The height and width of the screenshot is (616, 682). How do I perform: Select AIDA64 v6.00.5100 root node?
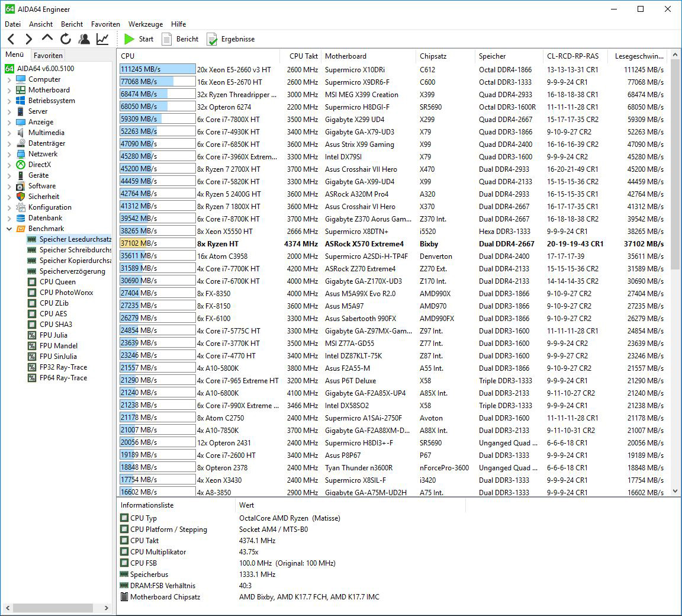45,69
